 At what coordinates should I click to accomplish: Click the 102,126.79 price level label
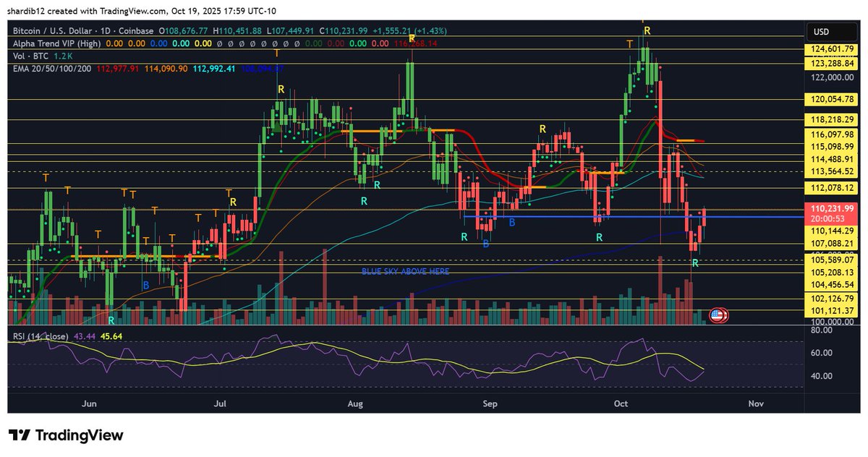pyautogui.click(x=833, y=298)
